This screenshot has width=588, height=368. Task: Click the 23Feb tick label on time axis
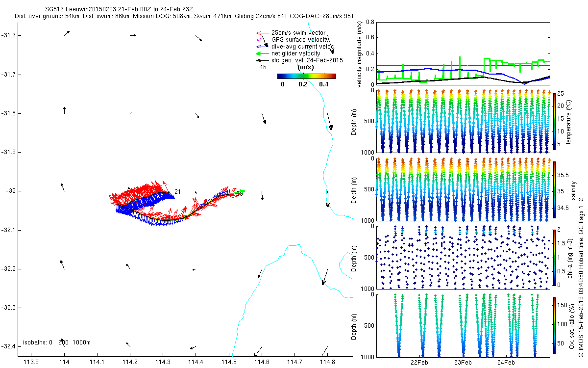click(463, 363)
